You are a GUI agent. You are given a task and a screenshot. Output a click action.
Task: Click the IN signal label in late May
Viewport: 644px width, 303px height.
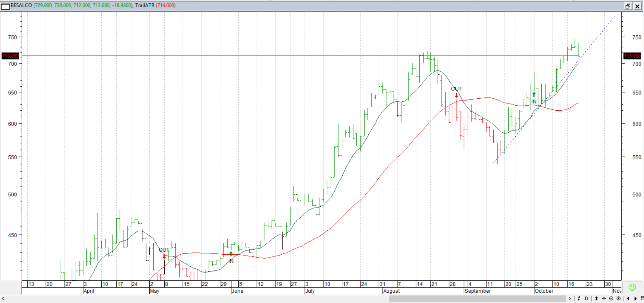[x=231, y=261]
